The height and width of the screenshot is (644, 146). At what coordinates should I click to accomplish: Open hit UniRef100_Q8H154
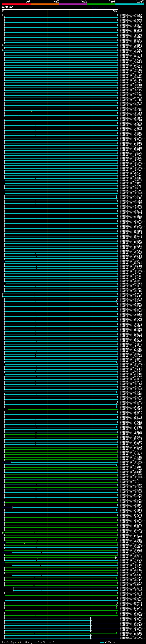[131, 20]
